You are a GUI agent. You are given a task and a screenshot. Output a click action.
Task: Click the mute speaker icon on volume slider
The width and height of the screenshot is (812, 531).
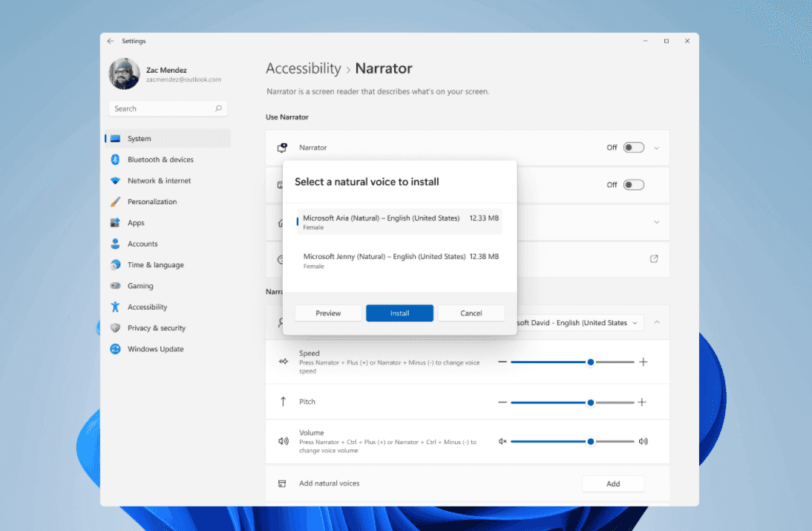pyautogui.click(x=502, y=441)
